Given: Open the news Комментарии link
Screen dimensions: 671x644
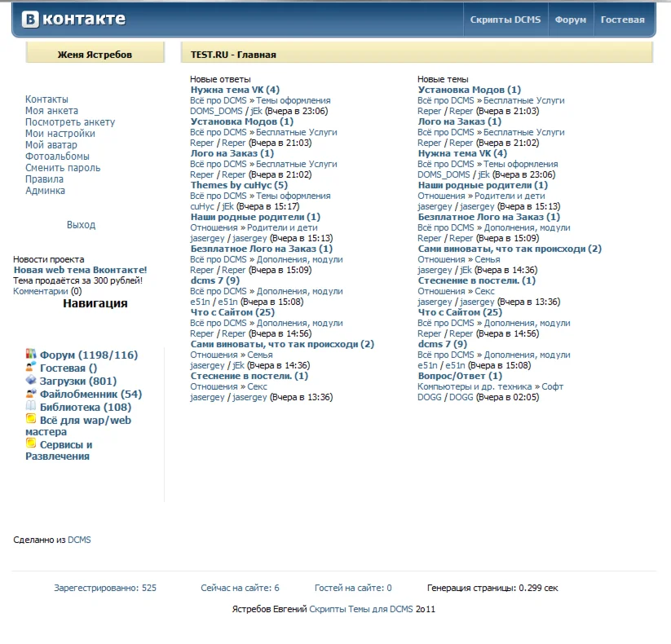Looking at the screenshot, I should [x=41, y=291].
